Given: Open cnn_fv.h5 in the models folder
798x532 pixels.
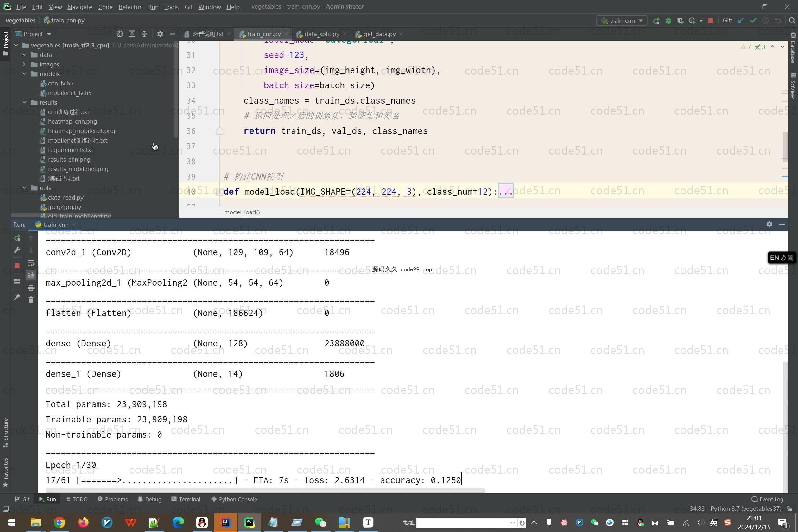Looking at the screenshot, I should tap(60, 83).
